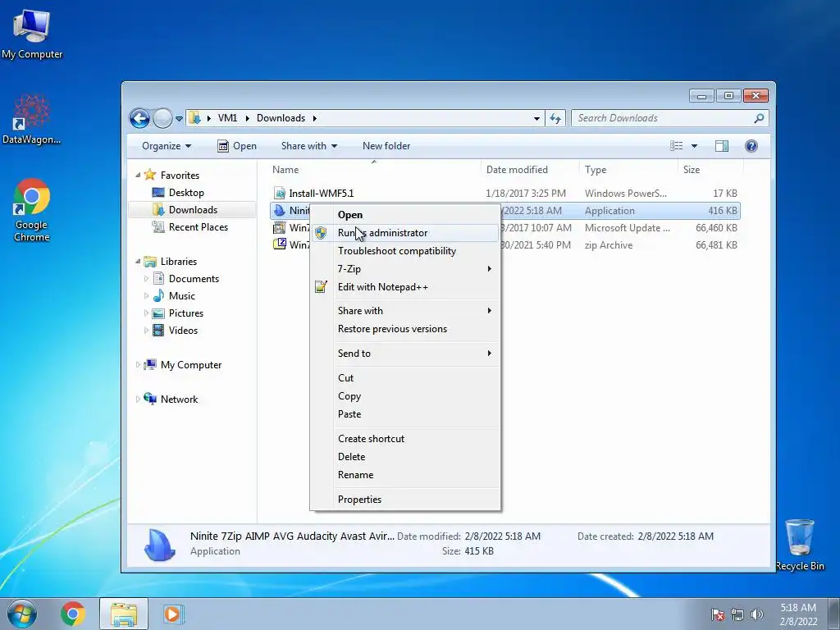
Task: Select the Pictures library
Action: pos(186,313)
